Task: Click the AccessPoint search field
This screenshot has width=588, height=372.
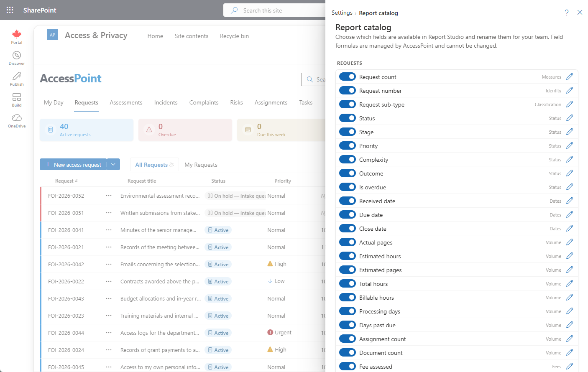Action: (313, 79)
